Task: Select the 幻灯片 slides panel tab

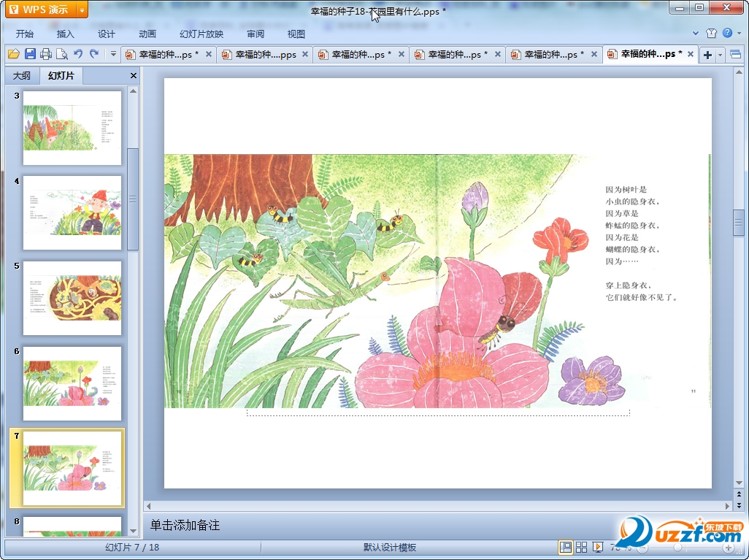Action: (61, 75)
